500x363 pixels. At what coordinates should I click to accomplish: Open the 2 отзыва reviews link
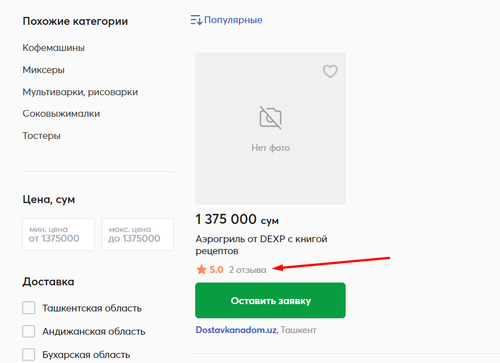click(247, 270)
